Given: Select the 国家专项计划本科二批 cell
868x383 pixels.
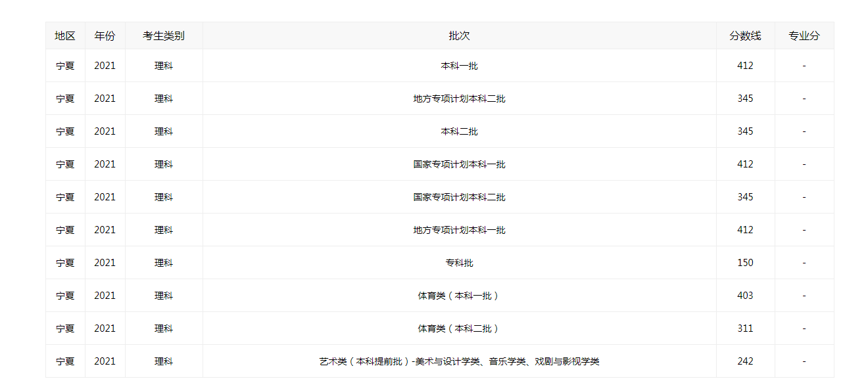Looking at the screenshot, I should [460, 197].
